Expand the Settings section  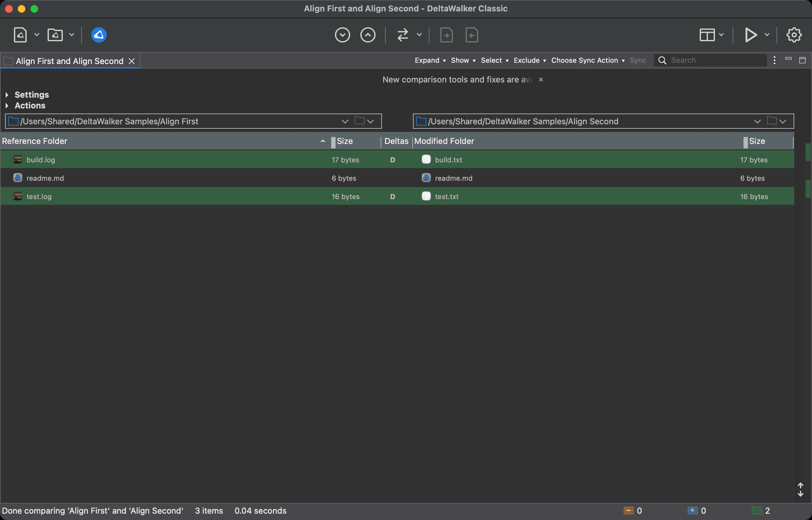coord(7,95)
